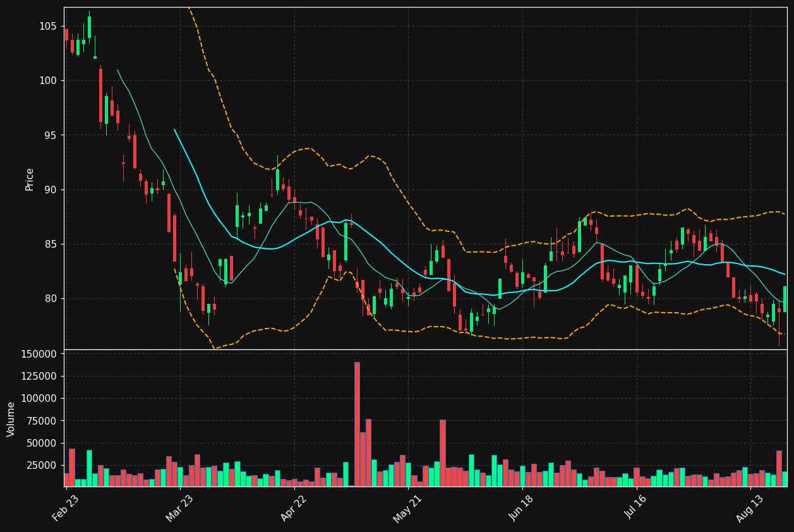Click the 150000 volume tick label

coord(39,354)
